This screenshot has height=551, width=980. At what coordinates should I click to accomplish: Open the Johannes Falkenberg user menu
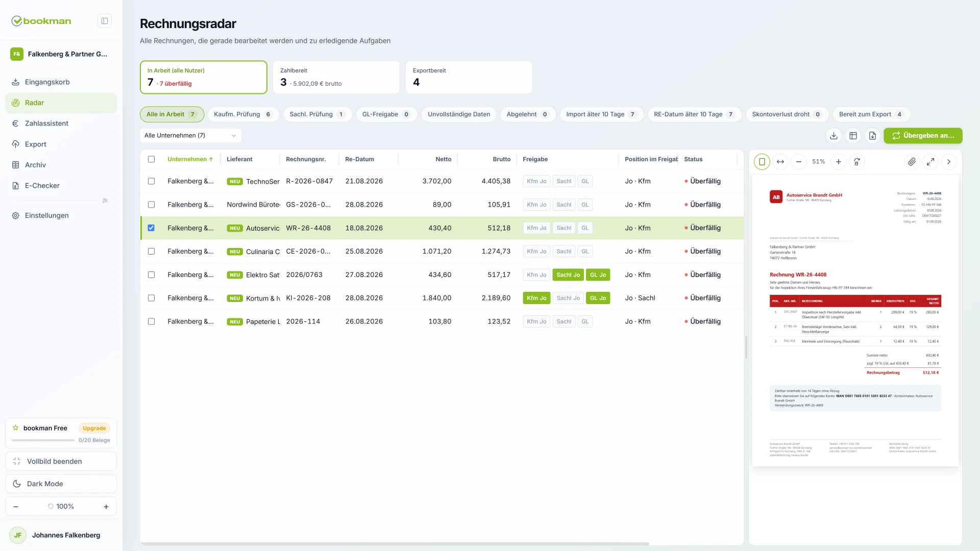tap(61, 535)
